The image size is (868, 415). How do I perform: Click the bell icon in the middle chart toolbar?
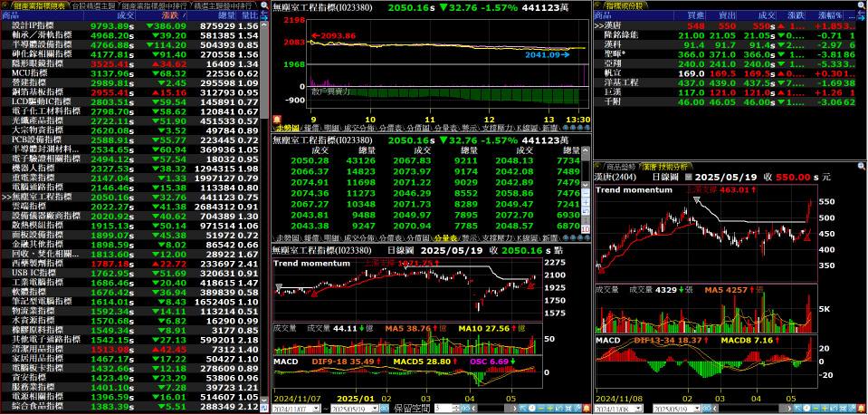coord(586,409)
